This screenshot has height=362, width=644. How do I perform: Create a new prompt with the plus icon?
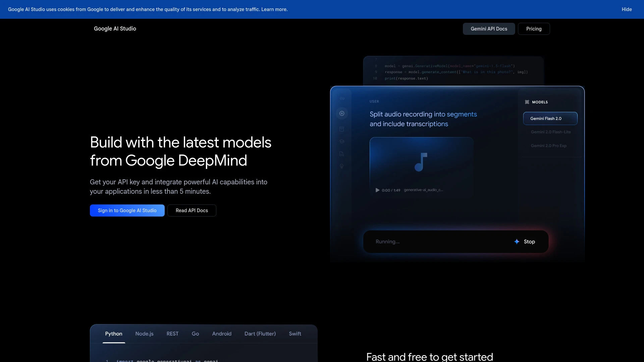[342, 113]
